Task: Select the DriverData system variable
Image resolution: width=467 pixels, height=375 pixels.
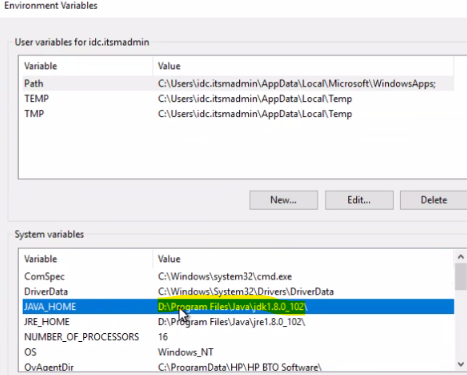Action: [238, 291]
